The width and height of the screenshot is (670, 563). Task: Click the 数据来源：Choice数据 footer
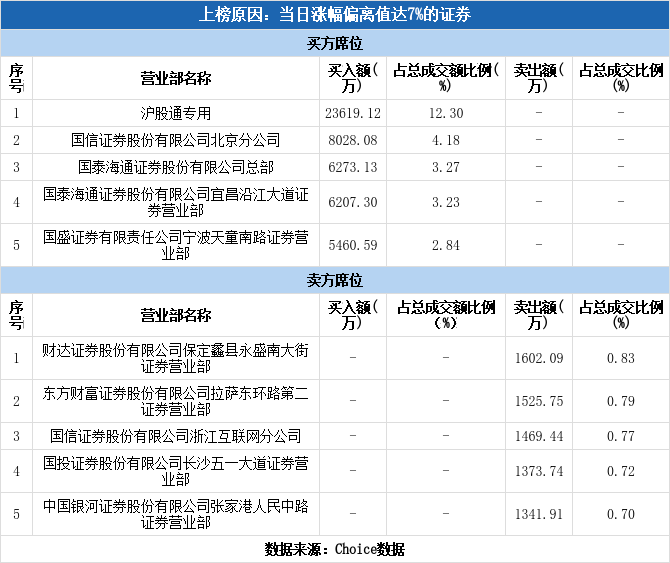335,549
